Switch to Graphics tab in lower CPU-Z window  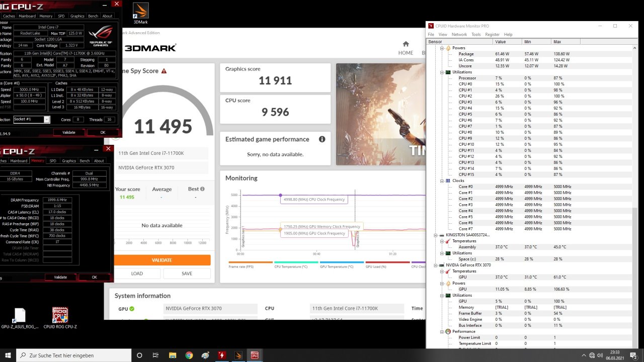pyautogui.click(x=69, y=161)
